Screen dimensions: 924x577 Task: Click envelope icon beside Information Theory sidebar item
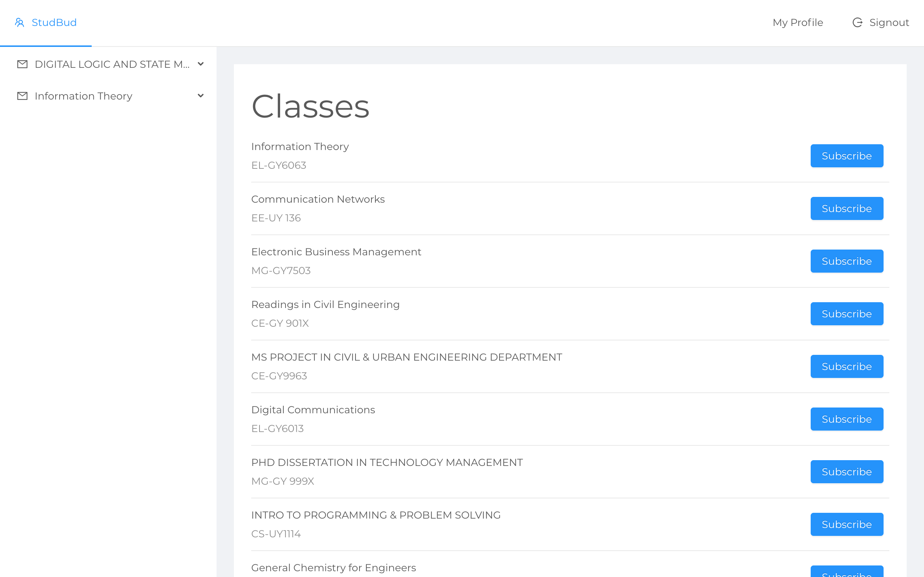coord(22,96)
